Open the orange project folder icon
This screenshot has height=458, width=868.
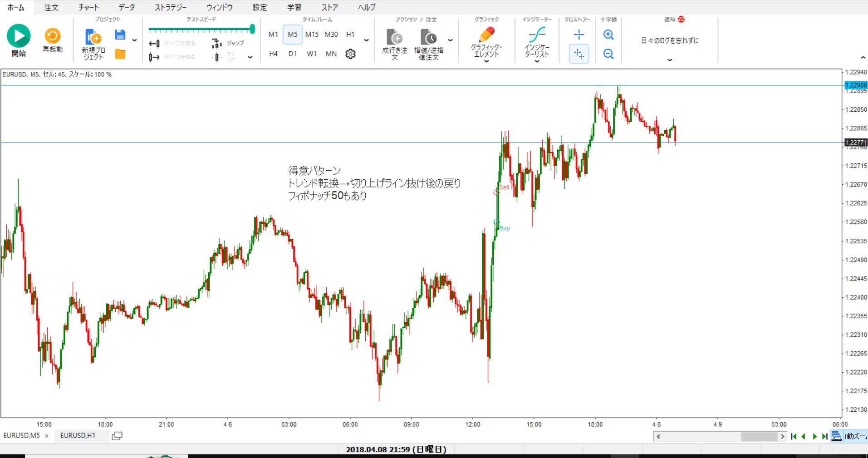[120, 54]
